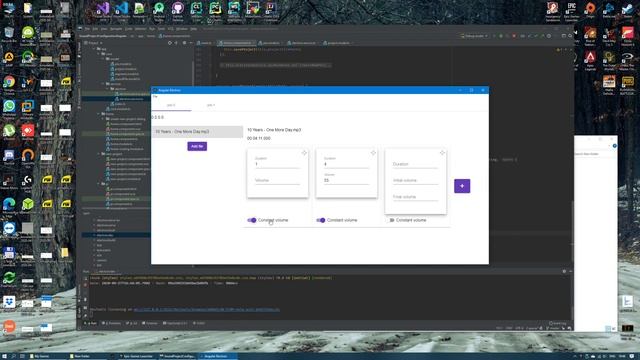Image resolution: width=640 pixels, height=360 pixels.
Task: Click locate-file target icon in Project panel
Action: 170,43
